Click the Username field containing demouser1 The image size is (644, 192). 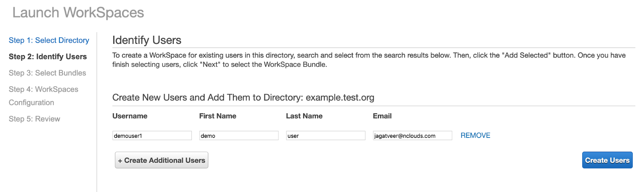click(x=152, y=136)
